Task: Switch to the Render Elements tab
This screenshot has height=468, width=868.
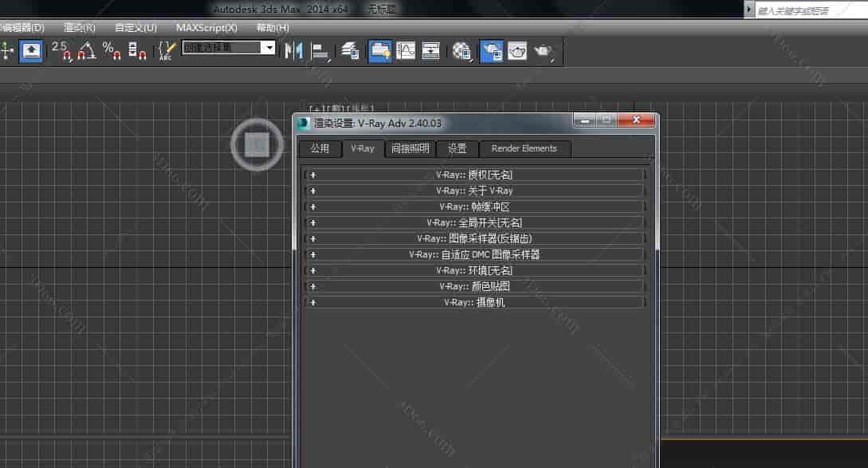Action: tap(524, 148)
